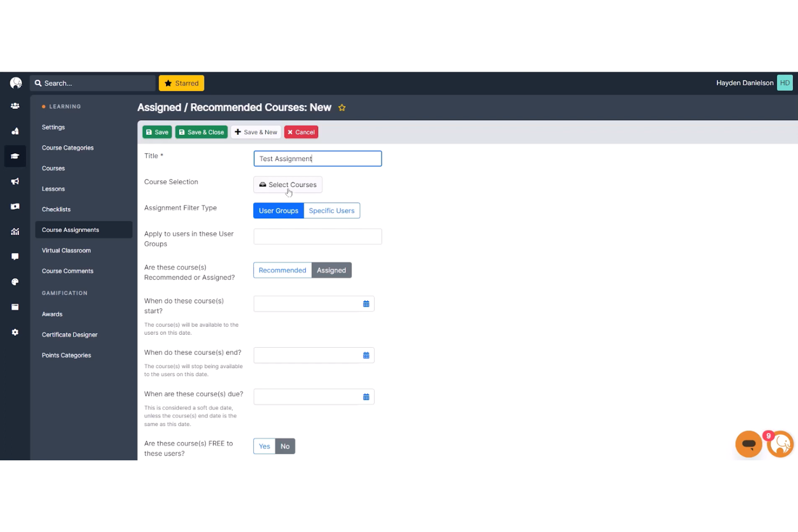Set courses FREE to these users to Yes
This screenshot has height=532, width=798.
(264, 446)
